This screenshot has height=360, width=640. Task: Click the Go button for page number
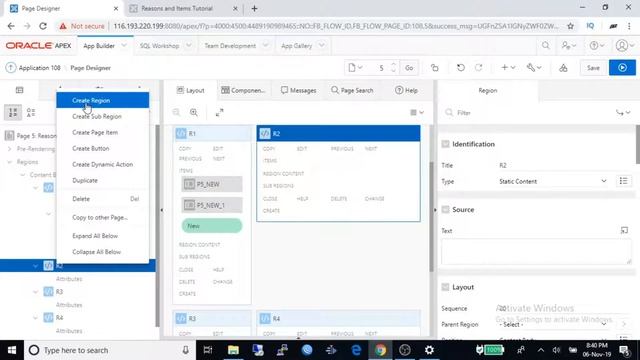point(409,68)
